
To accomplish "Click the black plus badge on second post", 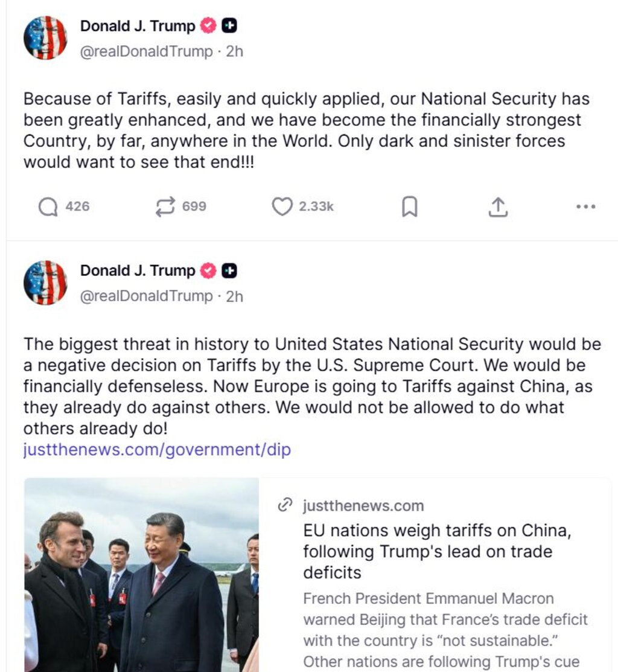I will click(229, 271).
